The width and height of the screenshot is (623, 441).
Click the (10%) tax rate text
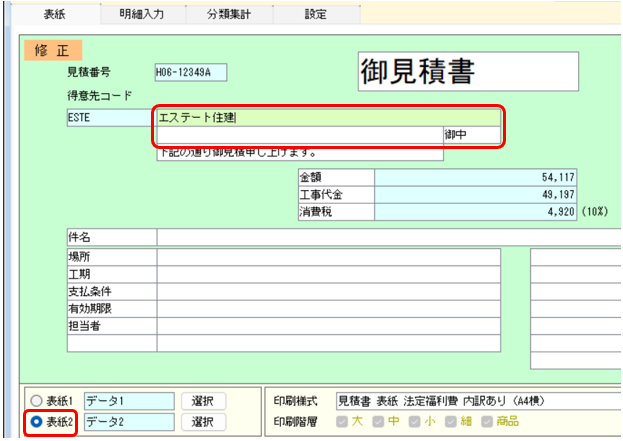(595, 212)
